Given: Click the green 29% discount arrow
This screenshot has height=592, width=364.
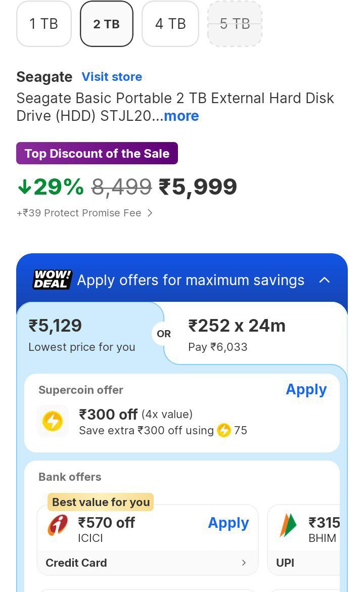Looking at the screenshot, I should (24, 187).
